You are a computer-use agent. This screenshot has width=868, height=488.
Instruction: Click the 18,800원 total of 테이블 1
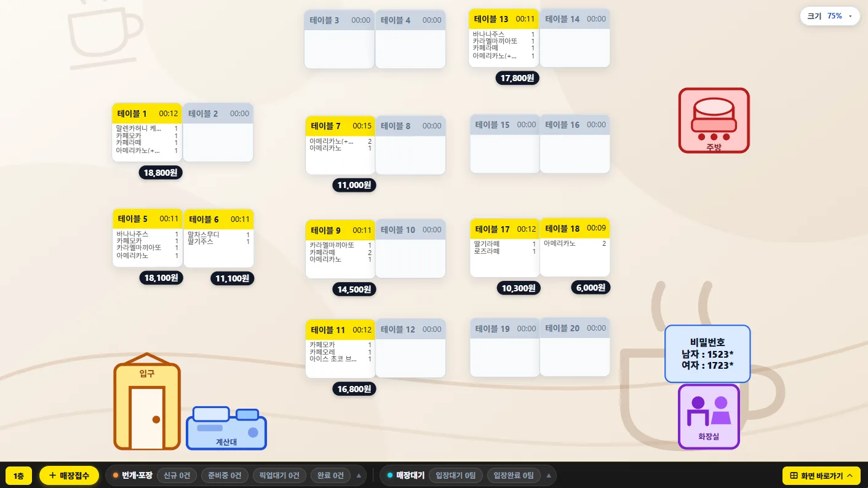coord(161,173)
